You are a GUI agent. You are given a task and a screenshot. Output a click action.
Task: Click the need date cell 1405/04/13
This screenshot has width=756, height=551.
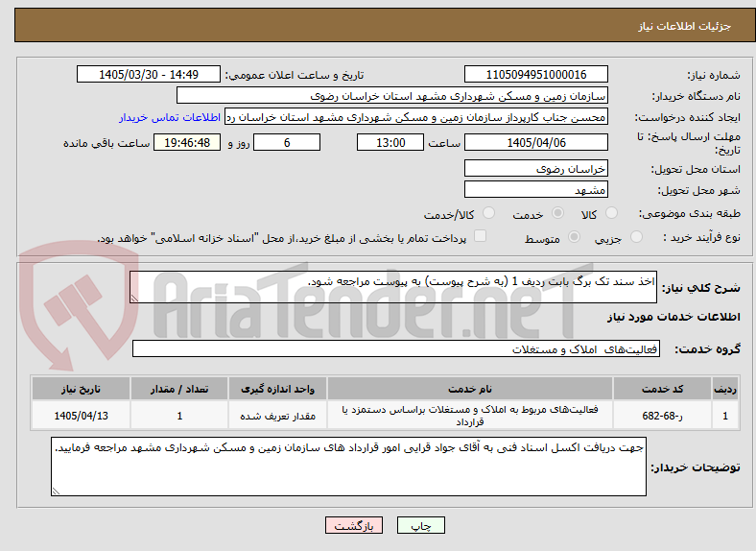click(x=81, y=415)
